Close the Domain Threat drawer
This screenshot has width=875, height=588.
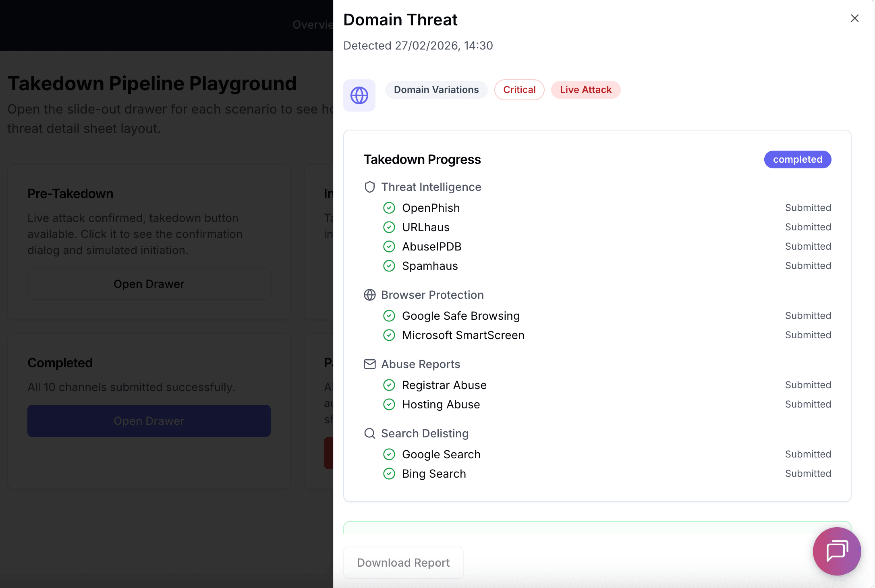854,18
